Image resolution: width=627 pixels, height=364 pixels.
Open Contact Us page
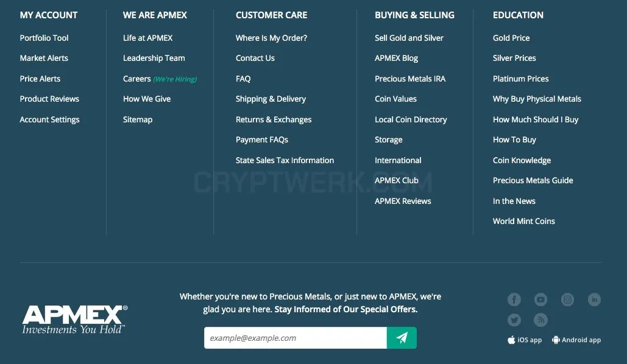[x=255, y=58]
